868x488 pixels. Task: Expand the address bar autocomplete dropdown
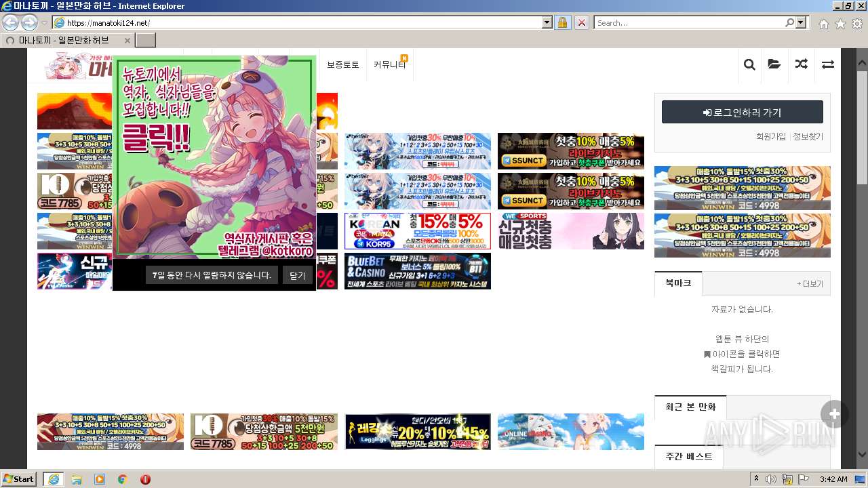point(547,22)
